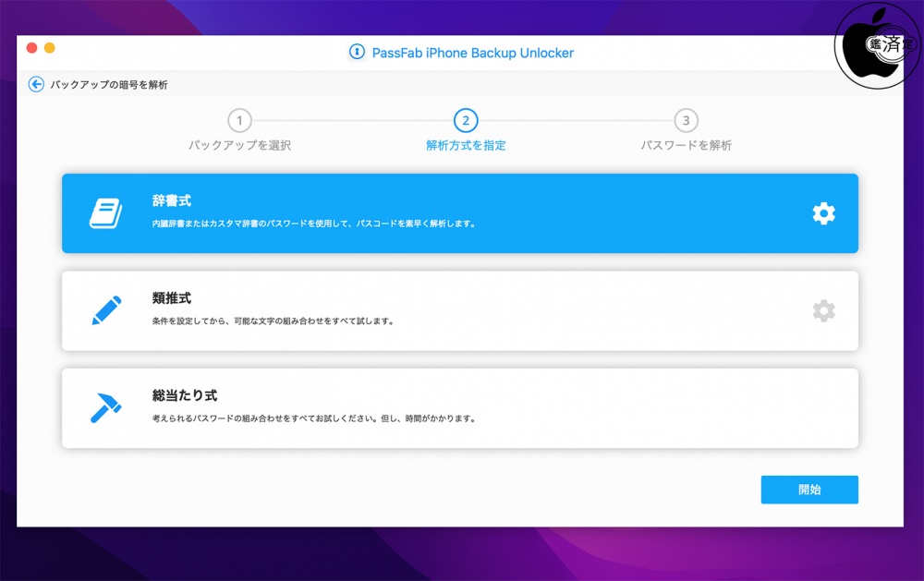The width and height of the screenshot is (924, 581).
Task: Click the pencil icon for 類推式
Action: (105, 310)
